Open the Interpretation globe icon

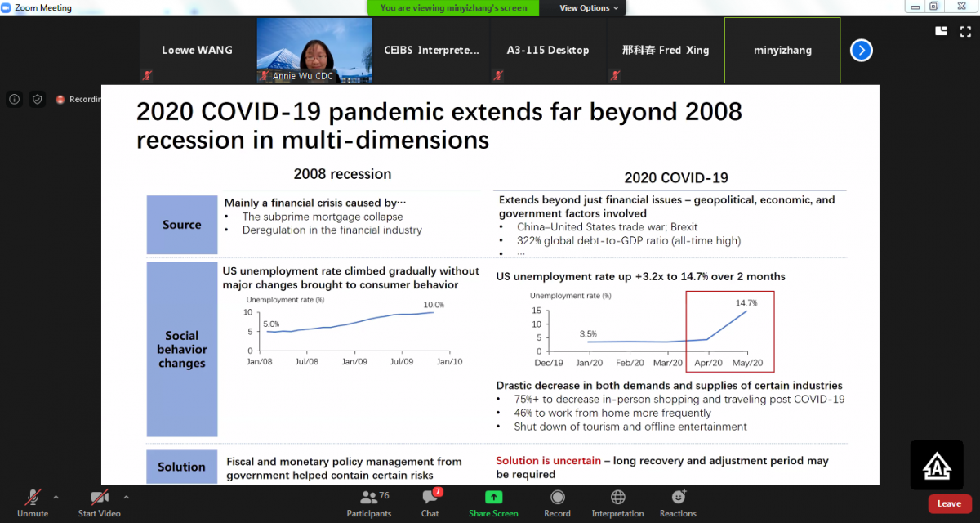click(617, 503)
